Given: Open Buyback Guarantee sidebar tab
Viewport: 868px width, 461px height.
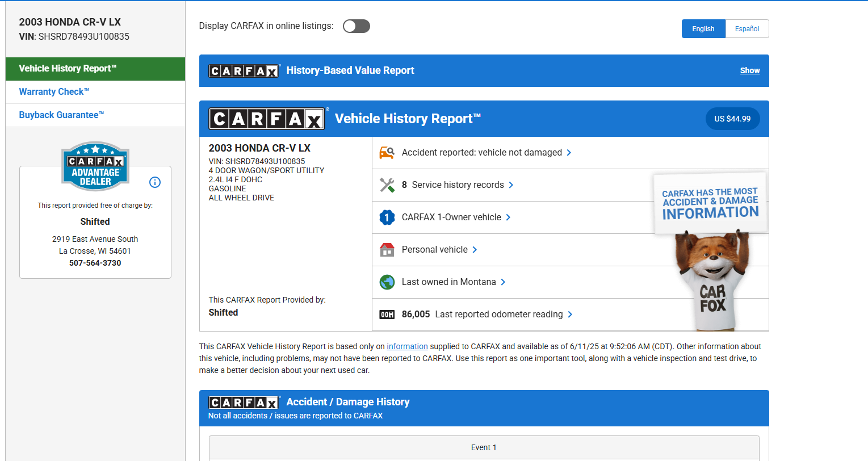Looking at the screenshot, I should (x=95, y=115).
